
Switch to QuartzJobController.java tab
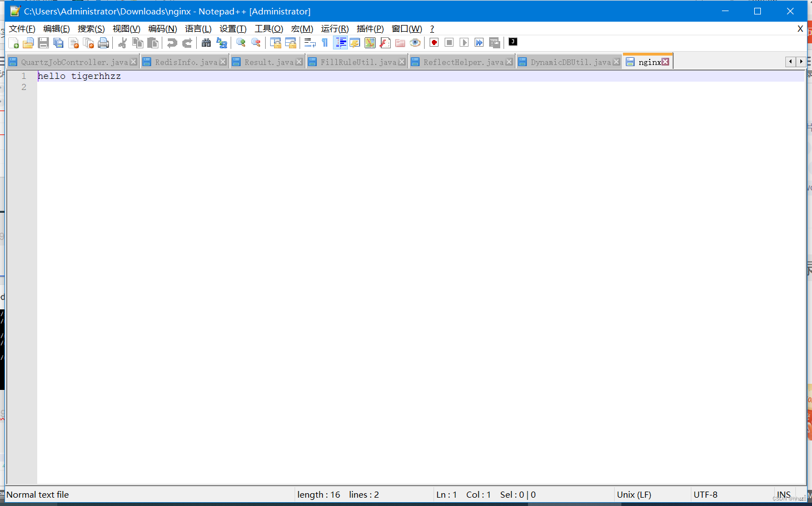tap(73, 62)
